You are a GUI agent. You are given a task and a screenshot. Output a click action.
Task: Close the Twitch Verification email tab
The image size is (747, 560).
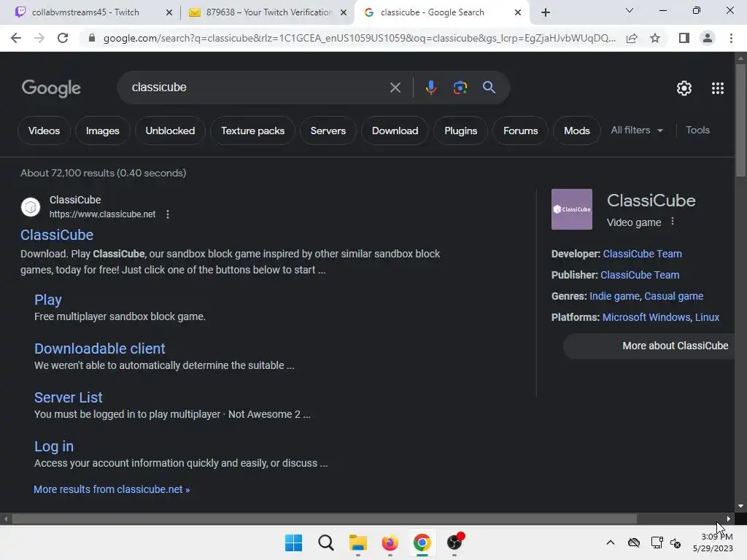(344, 12)
